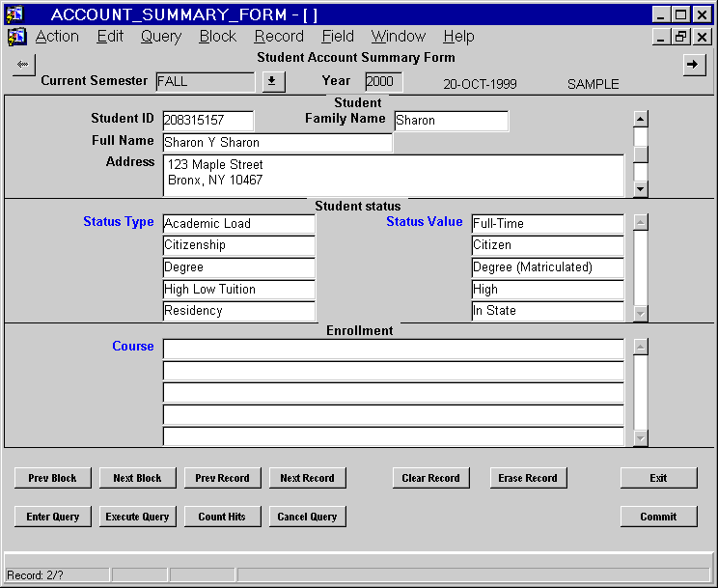The width and height of the screenshot is (718, 588).
Task: Click the Full-Time status value field
Action: click(547, 224)
